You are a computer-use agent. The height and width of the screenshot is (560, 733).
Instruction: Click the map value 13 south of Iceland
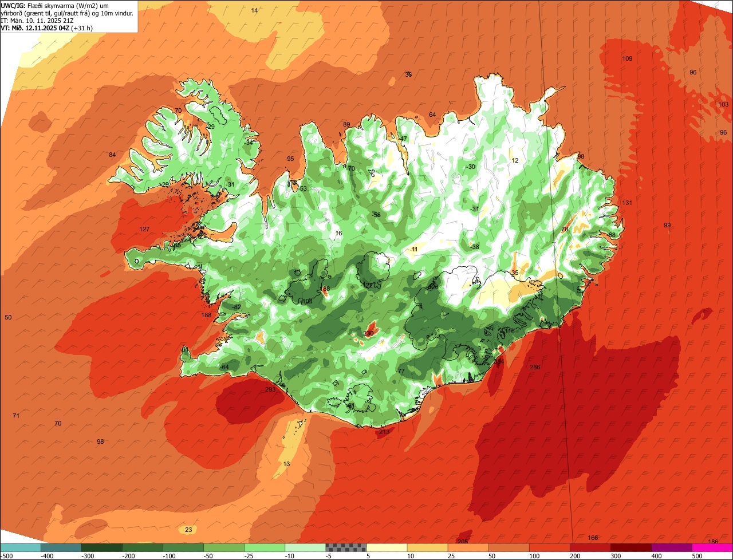click(x=286, y=464)
